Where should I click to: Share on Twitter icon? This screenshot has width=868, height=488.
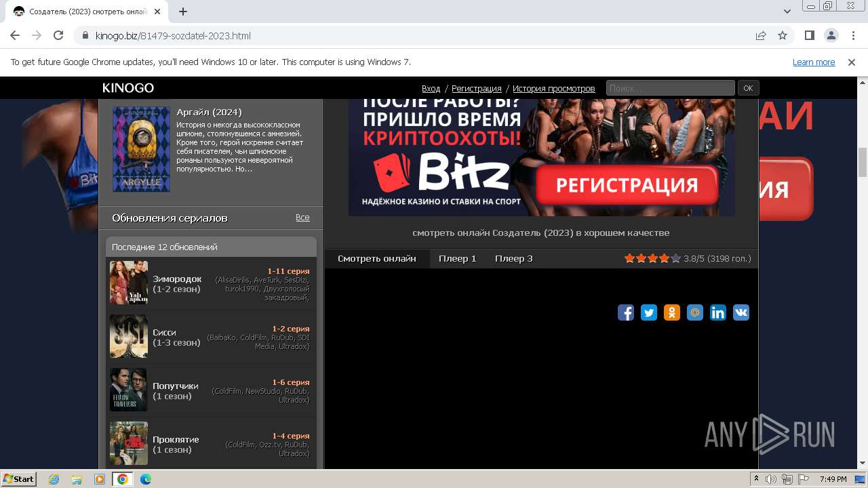[649, 312]
